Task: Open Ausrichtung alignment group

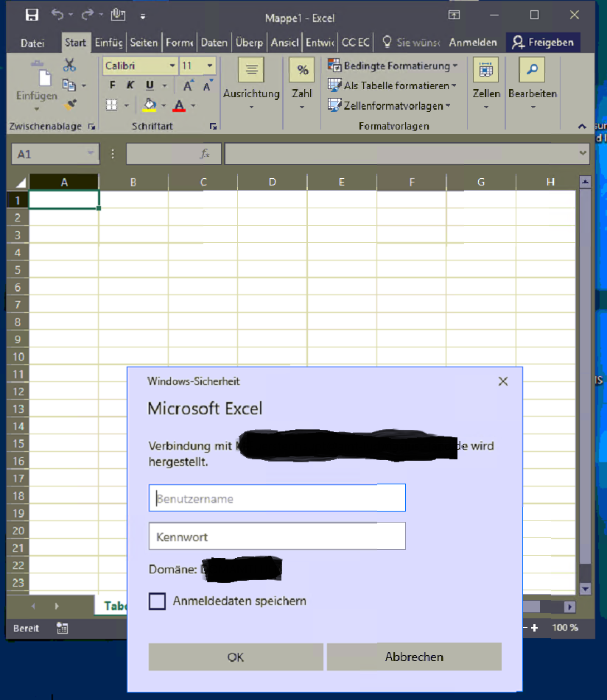Action: point(251,85)
